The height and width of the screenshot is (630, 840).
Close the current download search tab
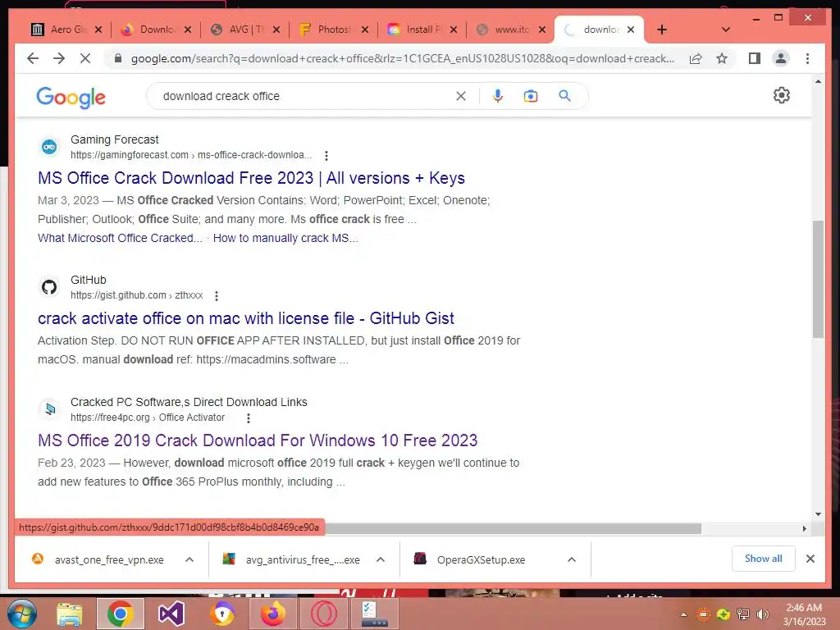(631, 30)
